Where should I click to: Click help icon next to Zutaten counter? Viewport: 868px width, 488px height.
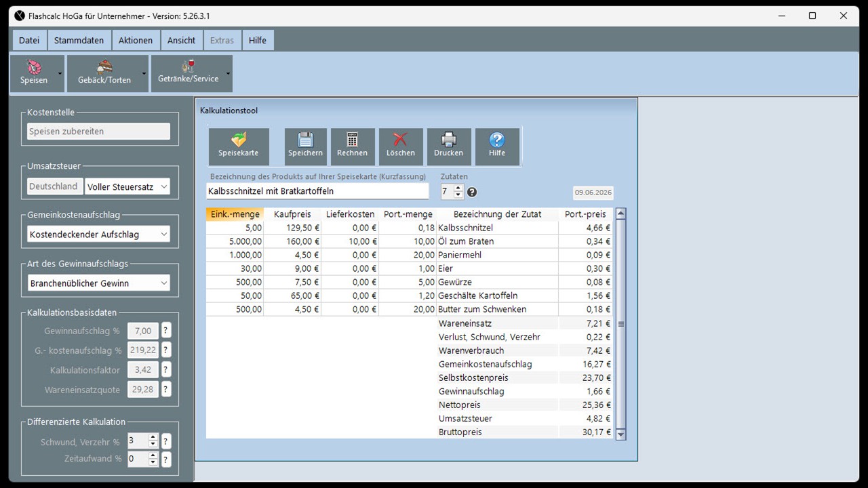[x=472, y=192]
